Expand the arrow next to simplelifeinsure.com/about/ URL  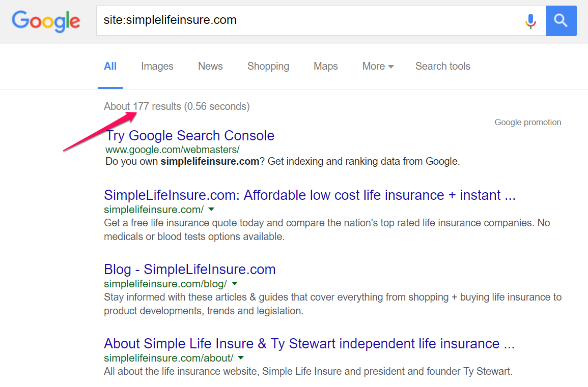point(241,358)
